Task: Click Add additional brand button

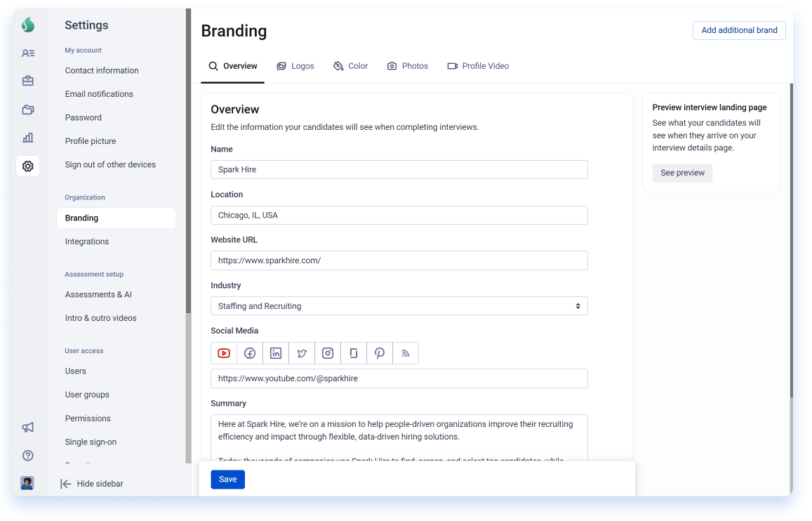Action: [x=739, y=31]
